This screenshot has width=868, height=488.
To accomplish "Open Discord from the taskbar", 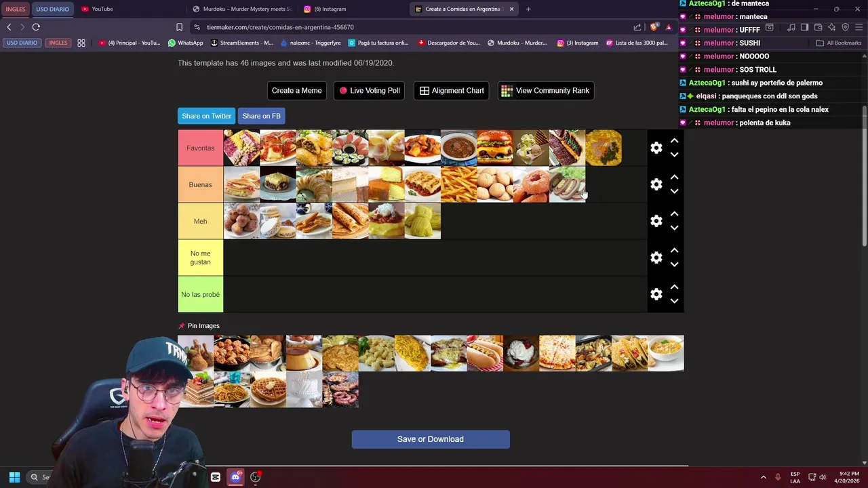I will click(x=235, y=477).
